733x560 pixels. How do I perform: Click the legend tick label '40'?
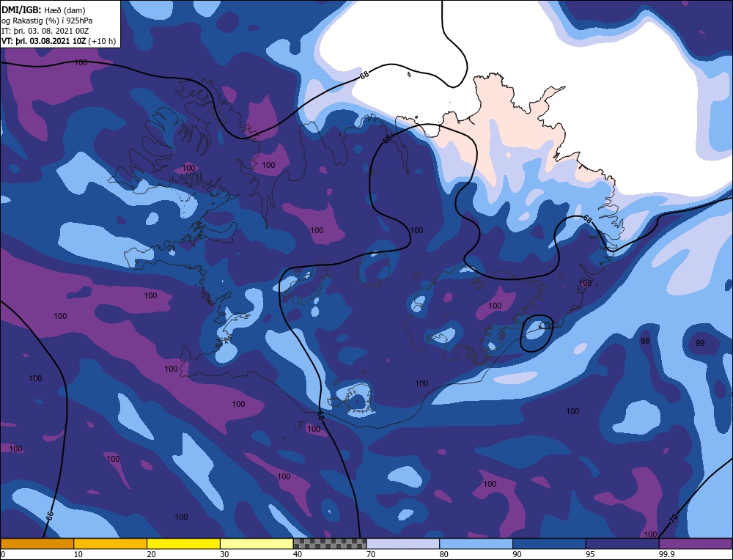298,554
